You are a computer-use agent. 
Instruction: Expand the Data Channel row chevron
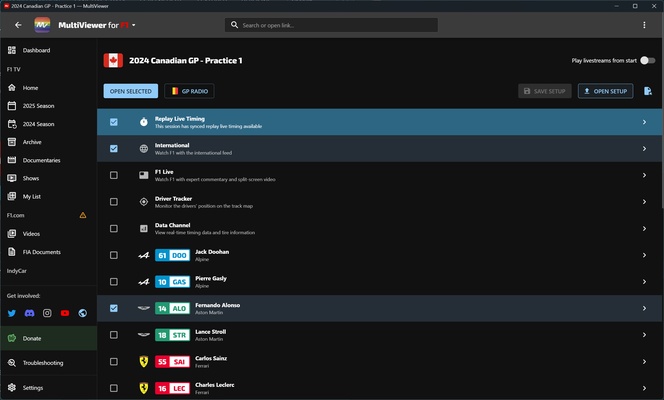pyautogui.click(x=644, y=229)
